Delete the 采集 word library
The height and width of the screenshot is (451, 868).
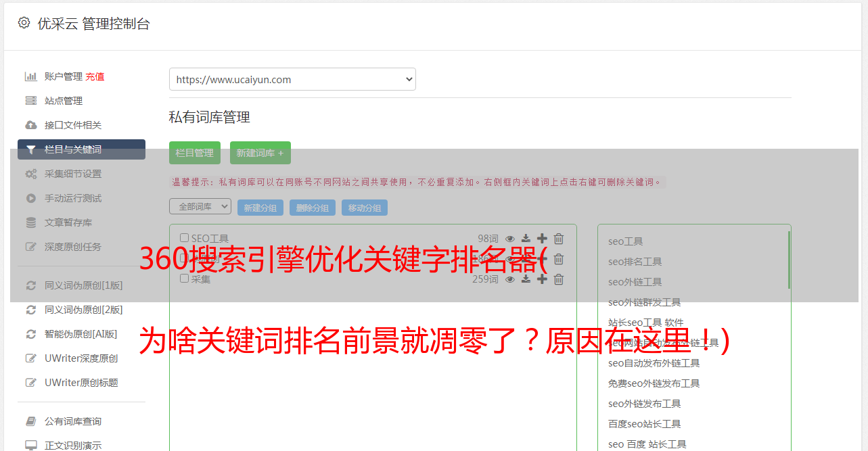coord(559,279)
